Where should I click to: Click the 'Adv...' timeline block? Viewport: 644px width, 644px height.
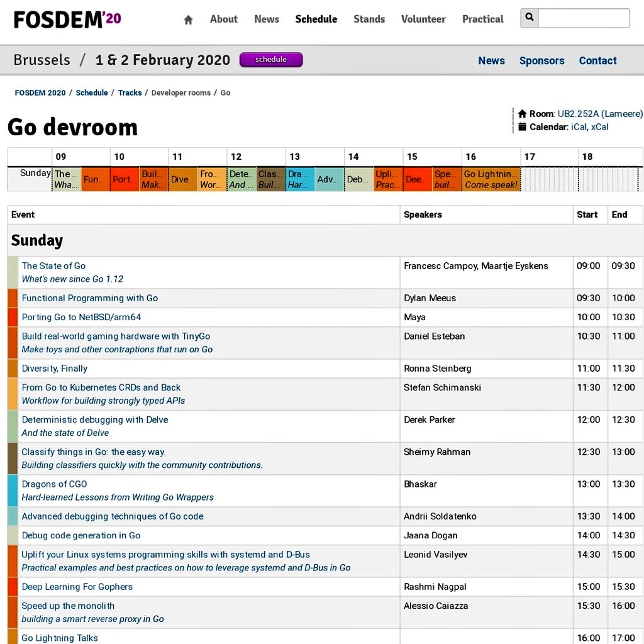point(330,179)
